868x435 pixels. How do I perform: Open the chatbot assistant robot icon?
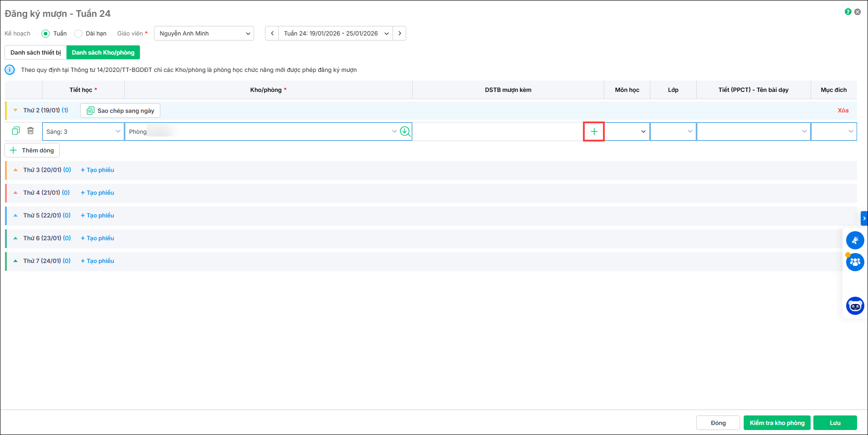855,306
